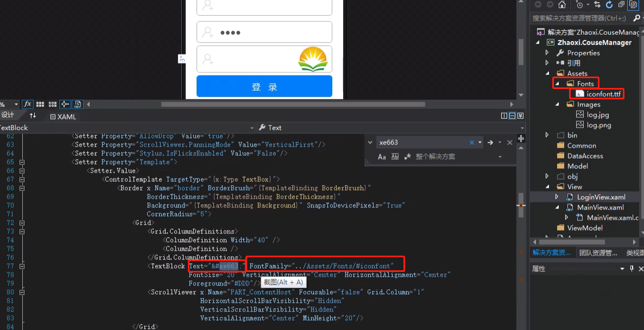Click the grid display icon in designer toolbar

[x=40, y=104]
